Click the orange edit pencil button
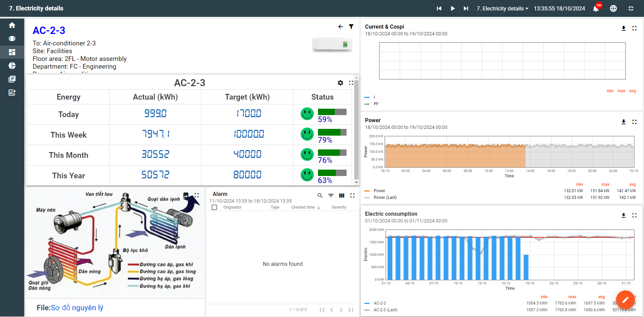The height and width of the screenshot is (317, 644). tap(625, 300)
